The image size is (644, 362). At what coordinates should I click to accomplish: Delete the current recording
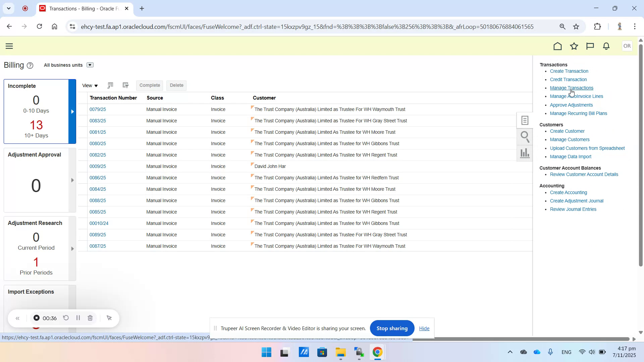90,318
